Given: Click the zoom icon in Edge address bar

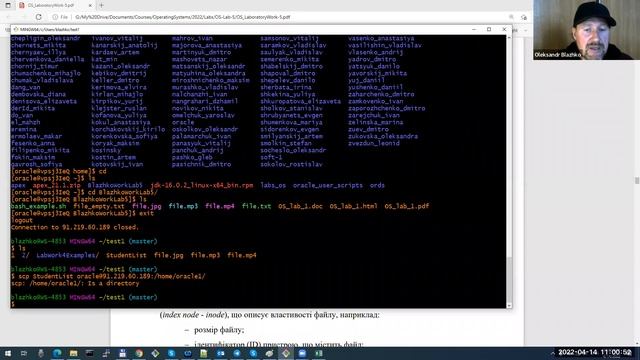Looking at the screenshot, I should click(511, 17).
